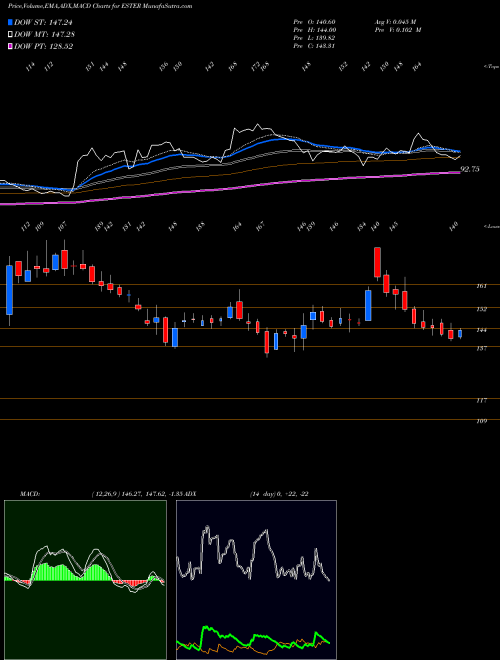The width and height of the screenshot is (500, 660).
Task: Click the last blue candlestick on the right
Action: (460, 334)
